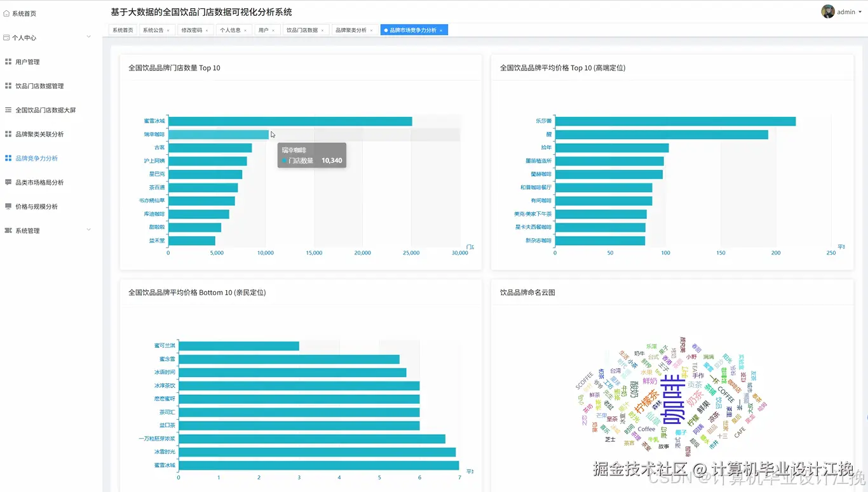Viewport: 868px width, 492px height.
Task: Click the 沪上阿姨 axis label
Action: [x=154, y=161]
